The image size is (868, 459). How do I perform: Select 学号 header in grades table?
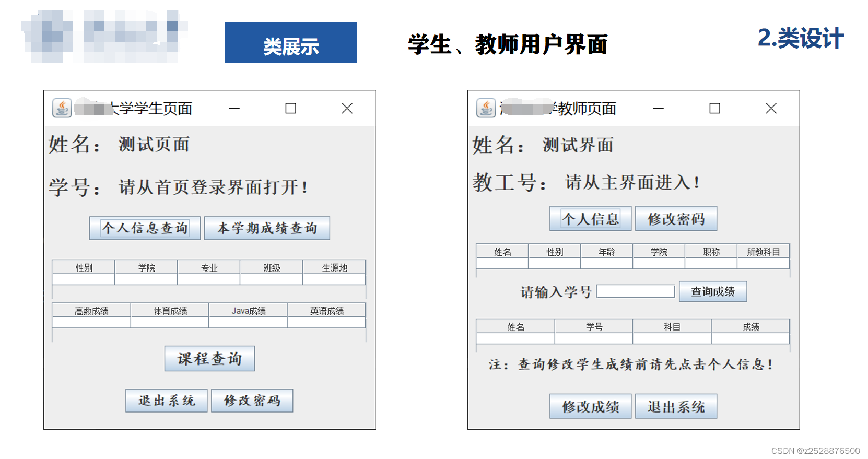click(594, 327)
